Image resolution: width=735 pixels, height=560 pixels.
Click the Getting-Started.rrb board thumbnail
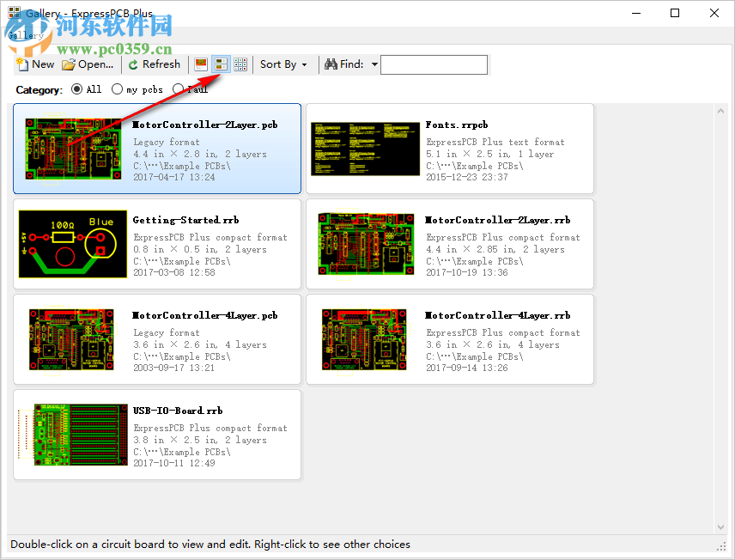tap(72, 243)
